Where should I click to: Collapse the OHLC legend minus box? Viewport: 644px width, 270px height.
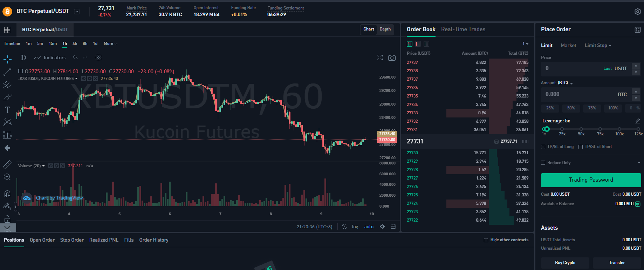pyautogui.click(x=20, y=71)
